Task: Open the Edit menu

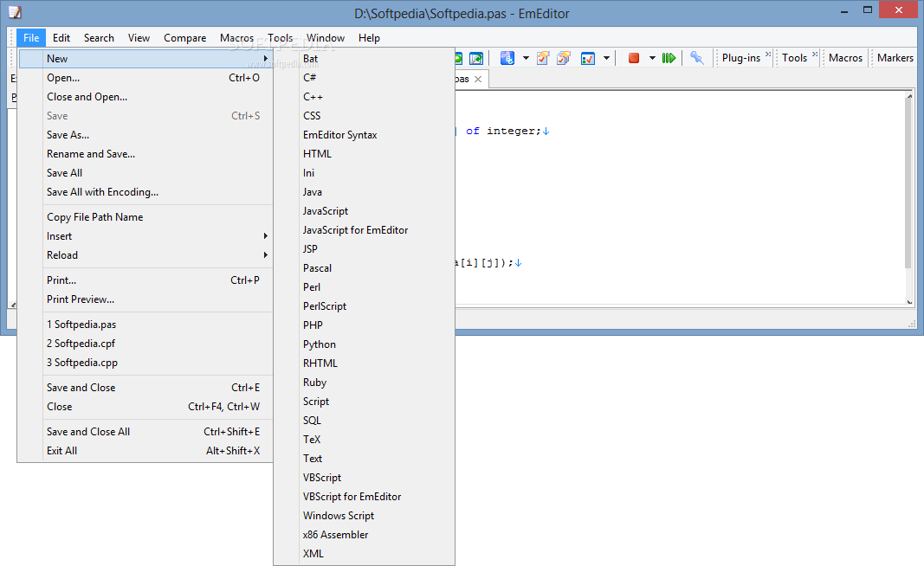Action: point(61,38)
